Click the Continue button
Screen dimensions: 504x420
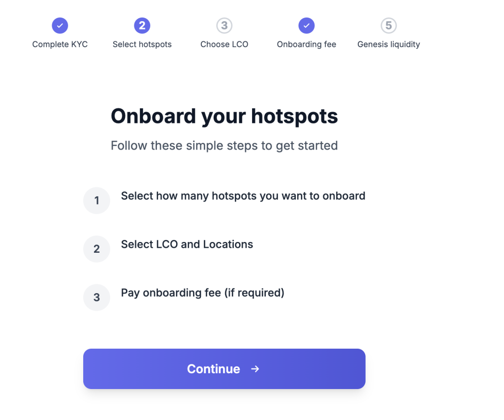pos(224,369)
